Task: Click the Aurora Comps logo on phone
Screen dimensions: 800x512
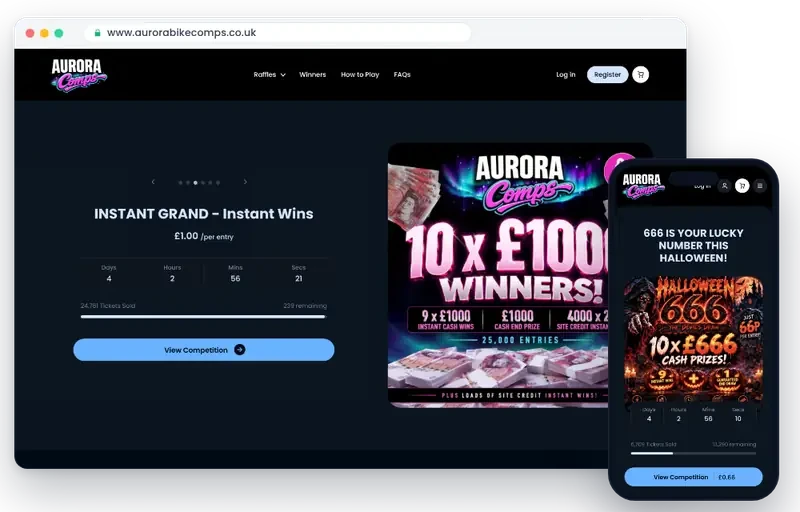Action: [643, 186]
